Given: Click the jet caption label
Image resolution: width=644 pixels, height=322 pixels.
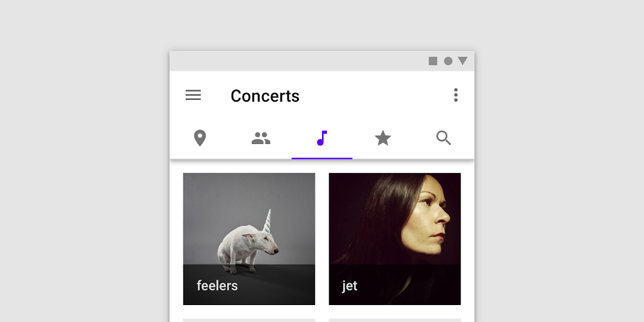Looking at the screenshot, I should click(x=349, y=286).
